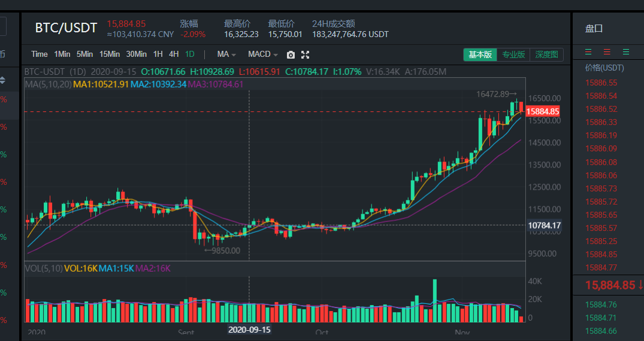Image resolution: width=644 pixels, height=341 pixels.
Task: Click the red 15884.85 current price tag on axis
Action: click(543, 111)
